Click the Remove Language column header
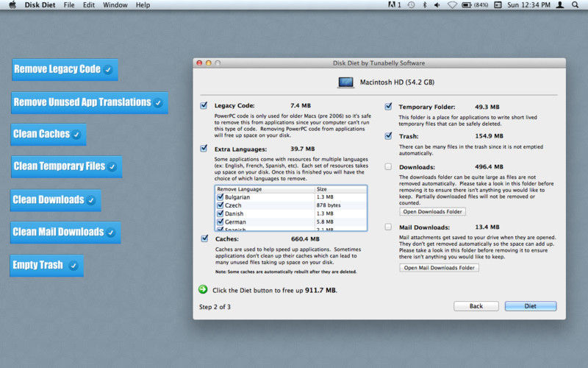The height and width of the screenshot is (368, 588). click(x=265, y=189)
